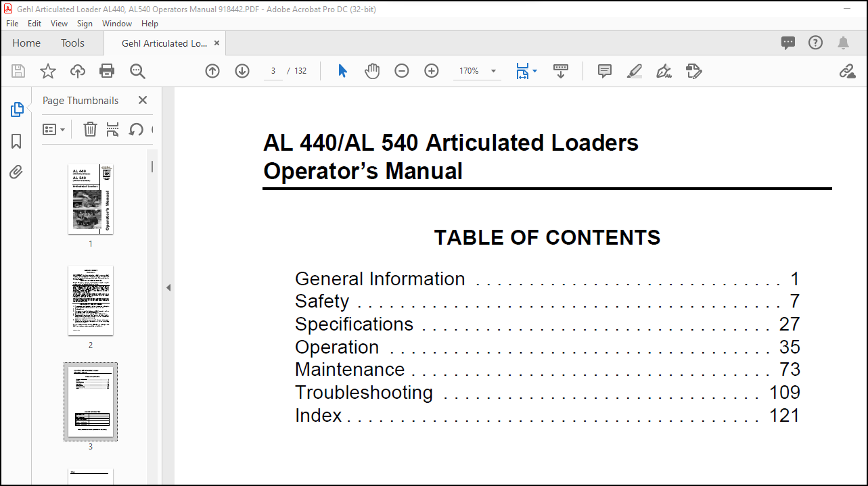Screen dimensions: 868x486
Task: Select the Gehl Articulated Lo... document tab
Action: [x=164, y=43]
